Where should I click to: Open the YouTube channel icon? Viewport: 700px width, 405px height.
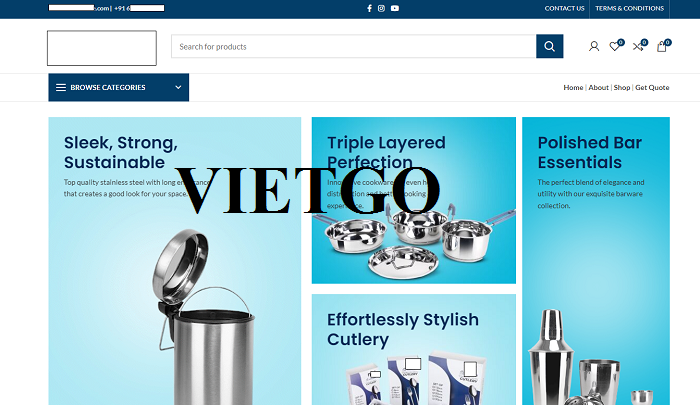pyautogui.click(x=395, y=8)
